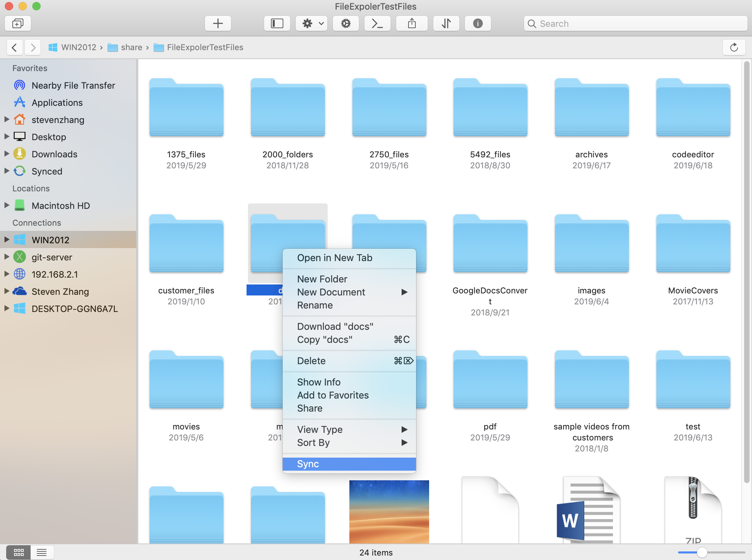Select Nearby File Transfer in the sidebar
This screenshot has width=752, height=560.
click(x=73, y=85)
